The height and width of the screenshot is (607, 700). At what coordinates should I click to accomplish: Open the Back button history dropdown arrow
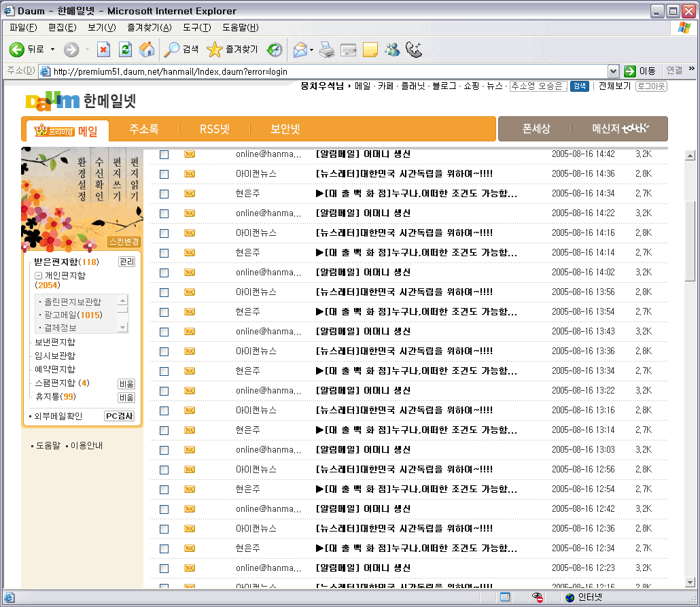53,50
